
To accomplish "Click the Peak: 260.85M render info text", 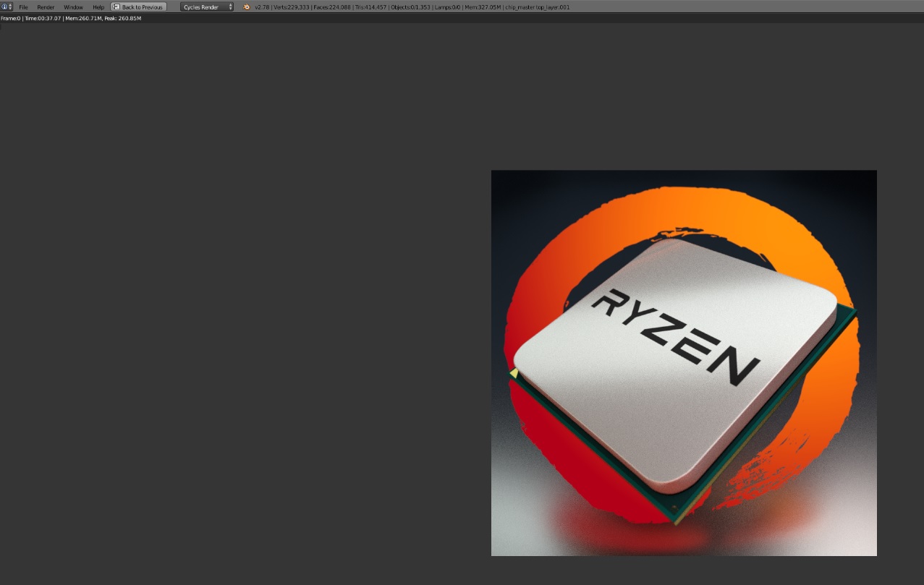I will tap(122, 18).
